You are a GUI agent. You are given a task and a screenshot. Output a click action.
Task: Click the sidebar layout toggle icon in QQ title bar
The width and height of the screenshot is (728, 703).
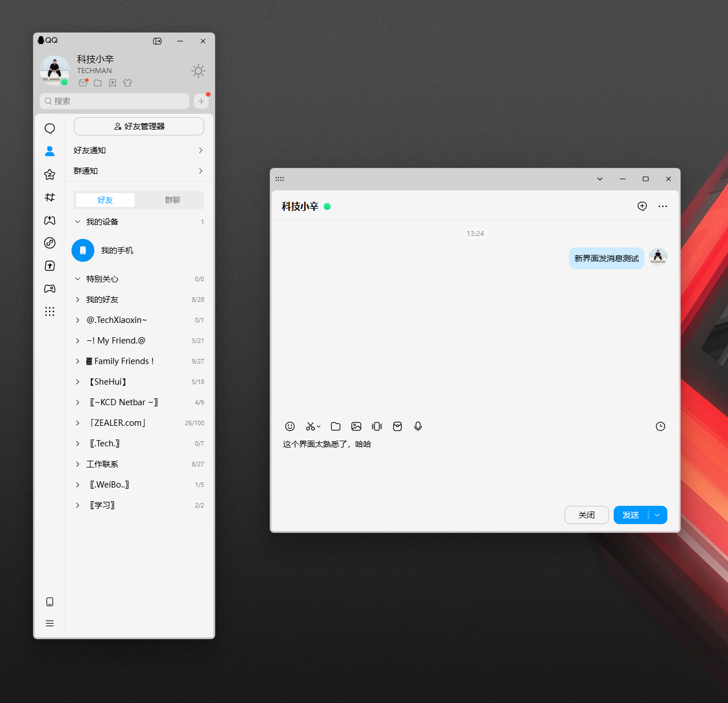click(x=157, y=41)
